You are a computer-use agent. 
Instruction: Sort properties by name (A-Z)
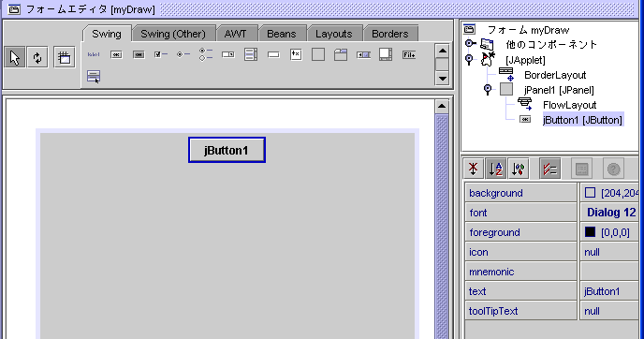coord(496,169)
